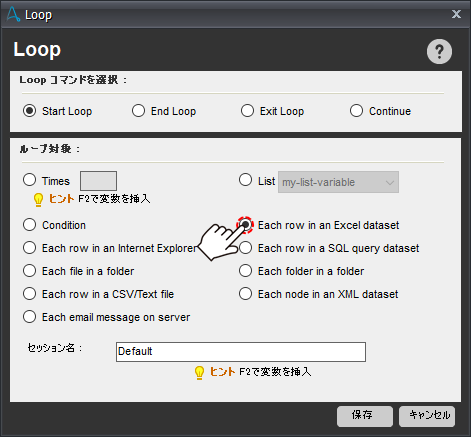Click the Automation Anywhere logo icon
The width and height of the screenshot is (471, 437).
click(13, 15)
